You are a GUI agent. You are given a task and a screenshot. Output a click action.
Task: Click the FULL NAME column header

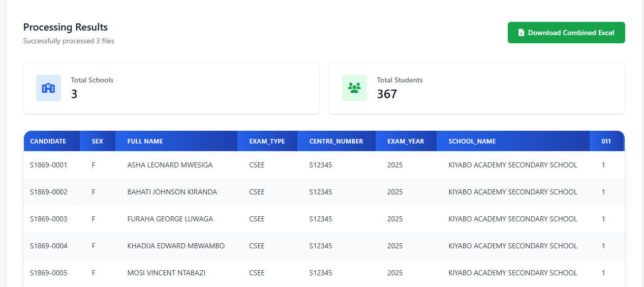(x=145, y=141)
